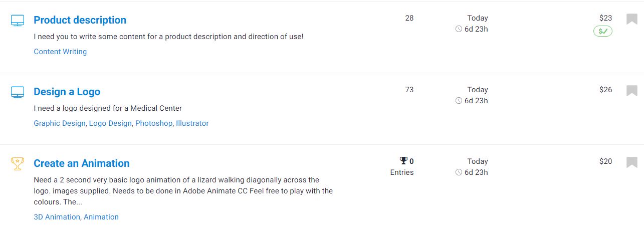Viewport: 644px width, 227px height.
Task: Click the clock icon in Product description row
Action: (x=459, y=29)
